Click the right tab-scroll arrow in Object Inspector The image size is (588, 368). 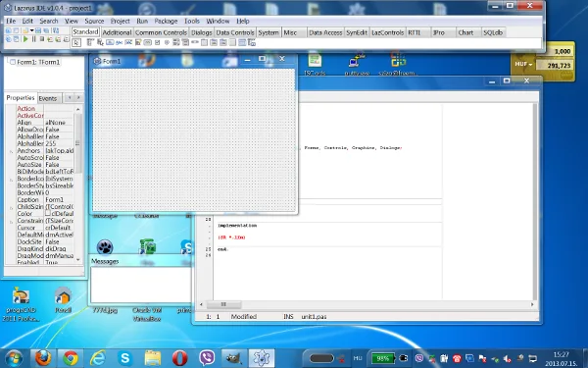click(x=78, y=97)
